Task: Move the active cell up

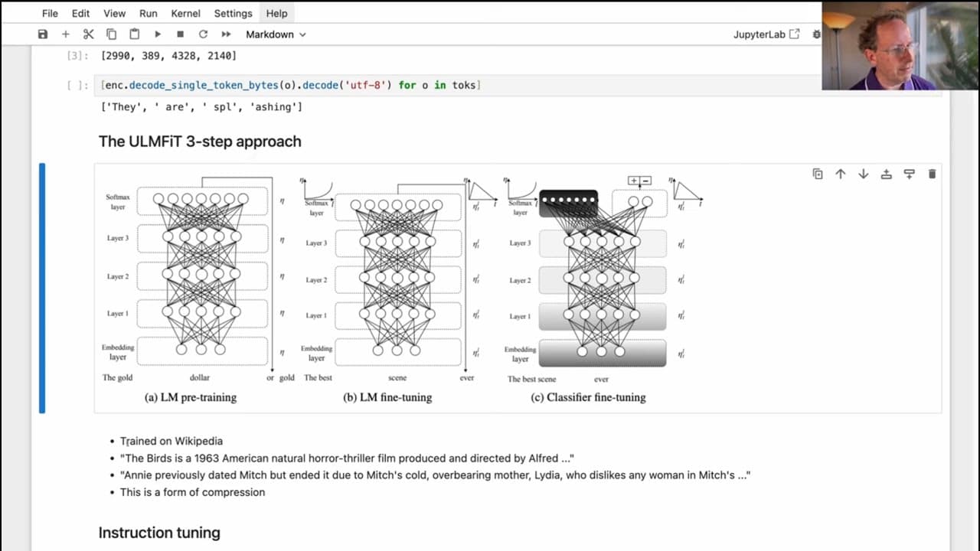Action: (x=841, y=174)
